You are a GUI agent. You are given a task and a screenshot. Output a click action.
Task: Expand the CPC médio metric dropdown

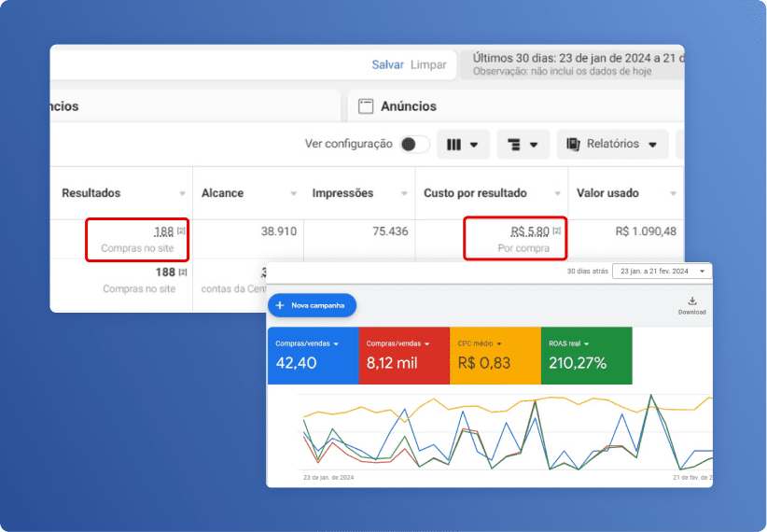[500, 343]
